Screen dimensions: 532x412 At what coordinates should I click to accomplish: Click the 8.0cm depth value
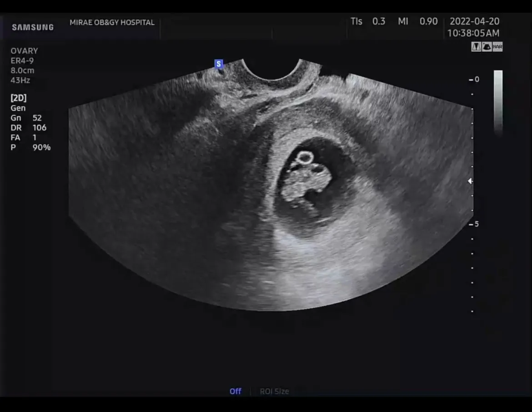pos(22,70)
